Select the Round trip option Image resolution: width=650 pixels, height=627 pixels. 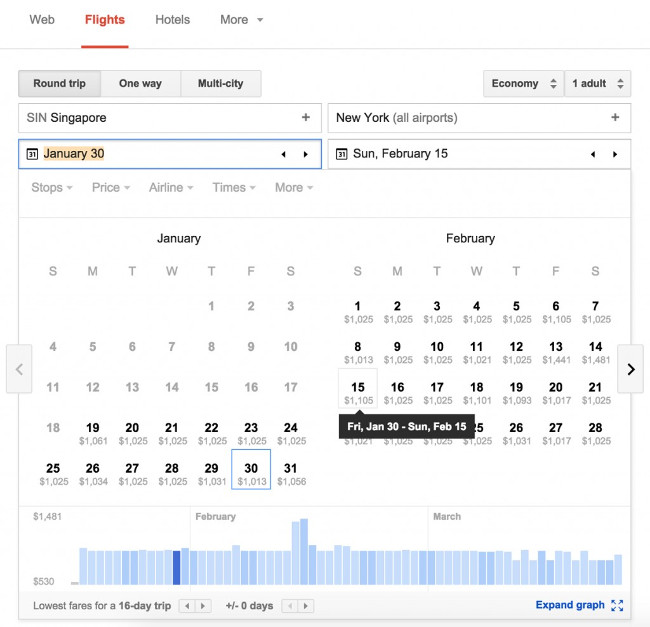tap(59, 84)
